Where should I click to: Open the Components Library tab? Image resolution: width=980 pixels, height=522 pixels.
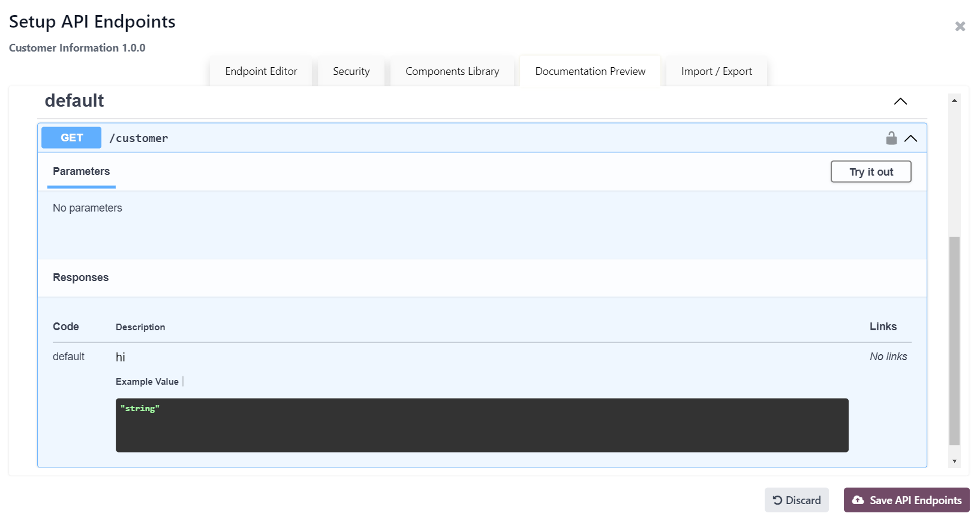(x=452, y=71)
